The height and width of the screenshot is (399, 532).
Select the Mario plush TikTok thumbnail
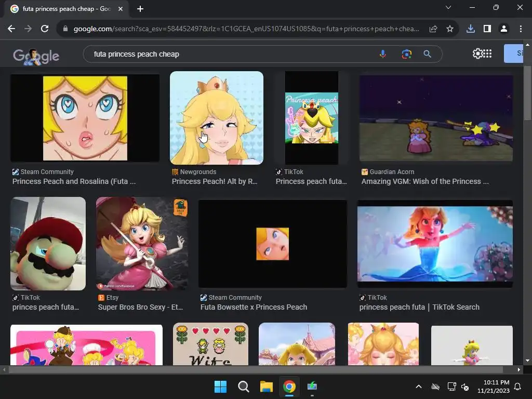point(48,244)
